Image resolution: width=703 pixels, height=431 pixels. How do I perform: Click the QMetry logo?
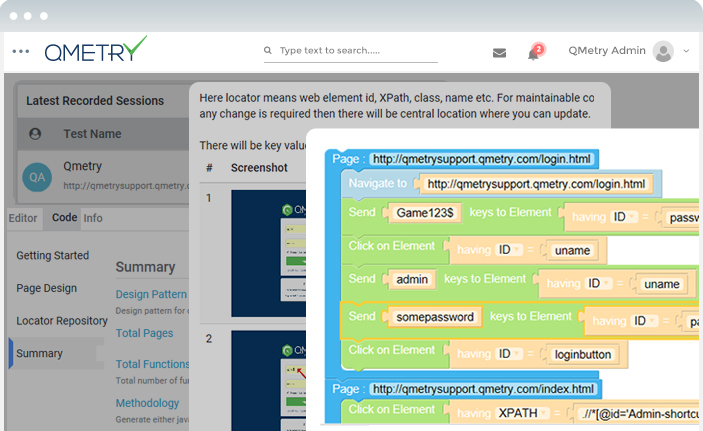click(x=95, y=50)
